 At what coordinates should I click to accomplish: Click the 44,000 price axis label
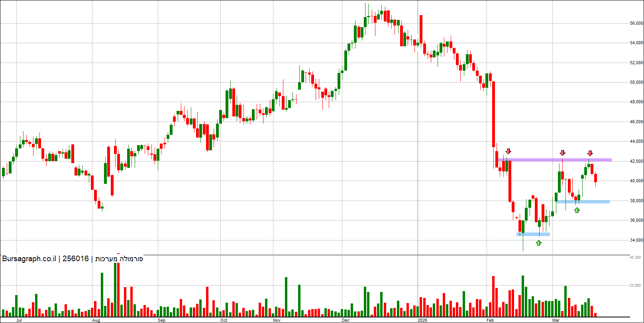click(636, 141)
